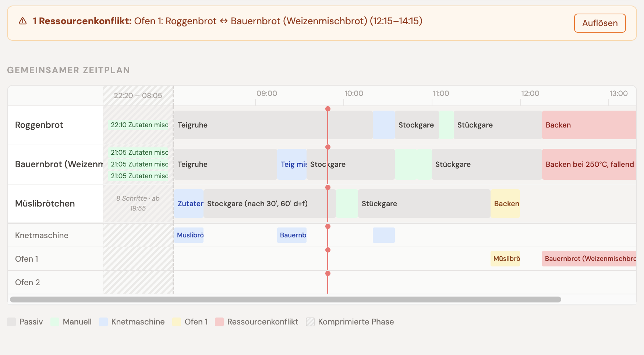The width and height of the screenshot is (644, 355).
Task: Click the red current-time marker dot
Action: tap(328, 109)
